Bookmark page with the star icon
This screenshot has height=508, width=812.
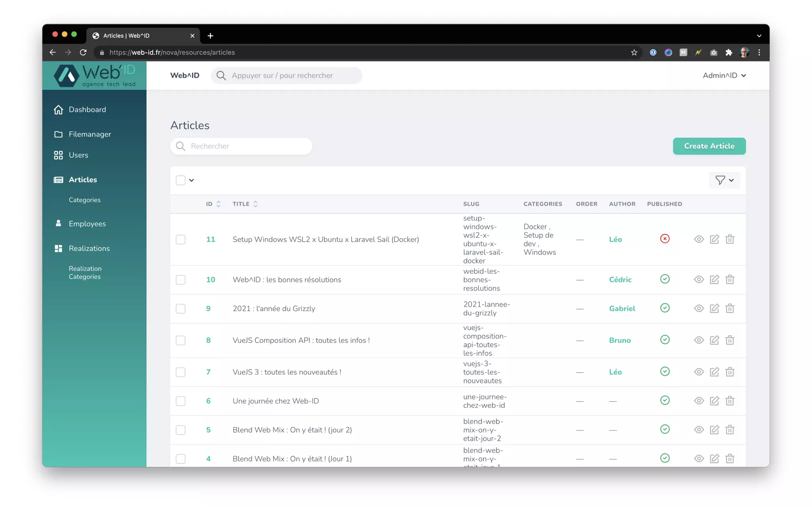click(634, 52)
